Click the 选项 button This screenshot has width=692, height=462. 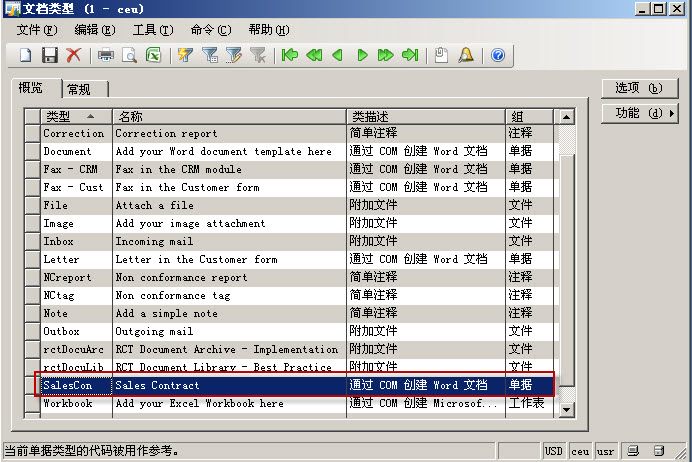[x=639, y=88]
